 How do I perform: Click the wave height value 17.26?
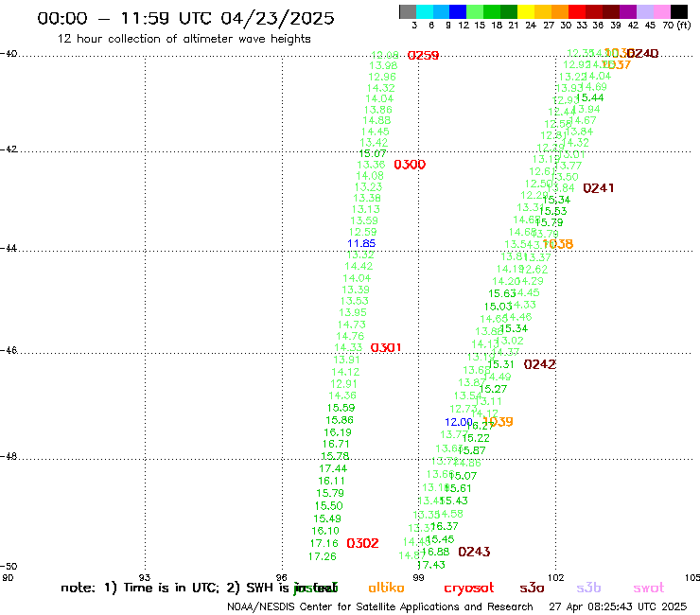[323, 556]
